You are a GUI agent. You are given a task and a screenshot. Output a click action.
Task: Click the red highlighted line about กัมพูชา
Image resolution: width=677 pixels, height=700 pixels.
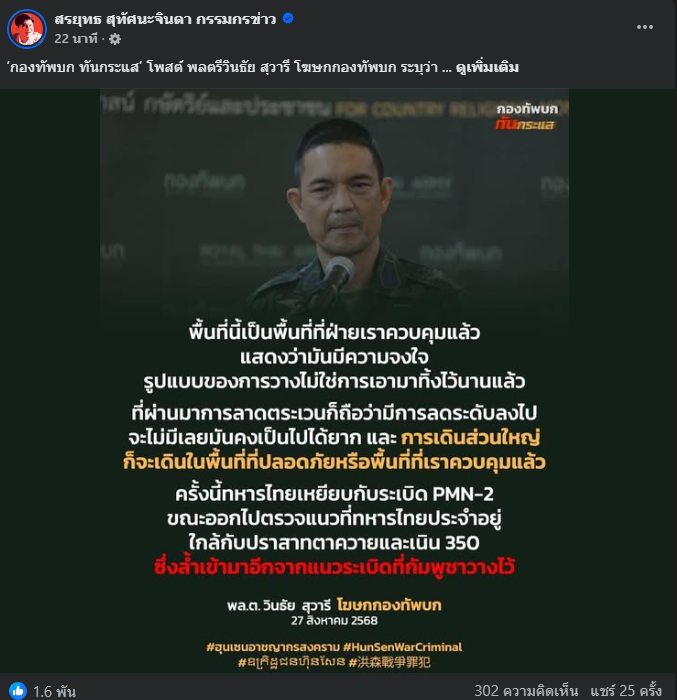point(334,567)
